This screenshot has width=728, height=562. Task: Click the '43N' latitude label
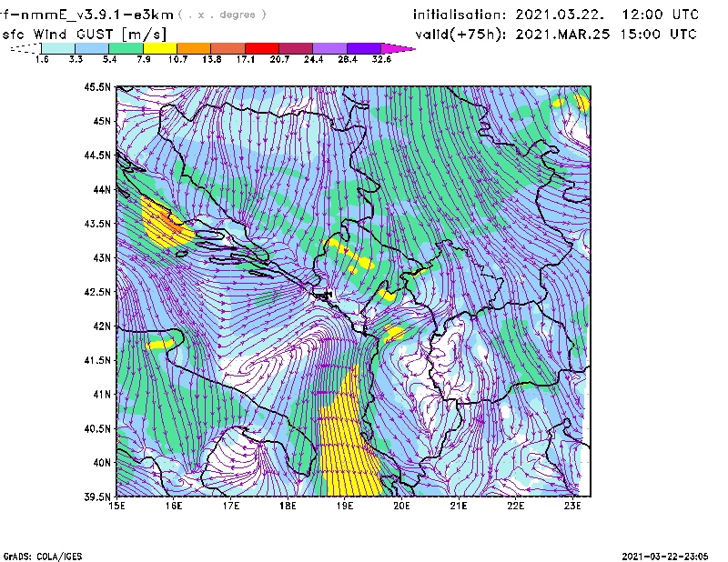point(102,257)
